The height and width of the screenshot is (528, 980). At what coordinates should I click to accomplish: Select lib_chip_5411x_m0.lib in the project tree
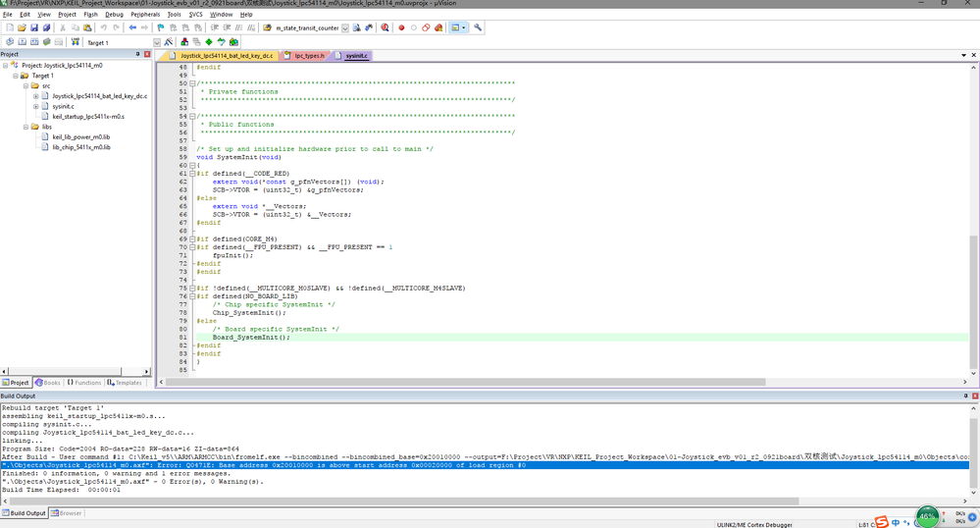[81, 147]
